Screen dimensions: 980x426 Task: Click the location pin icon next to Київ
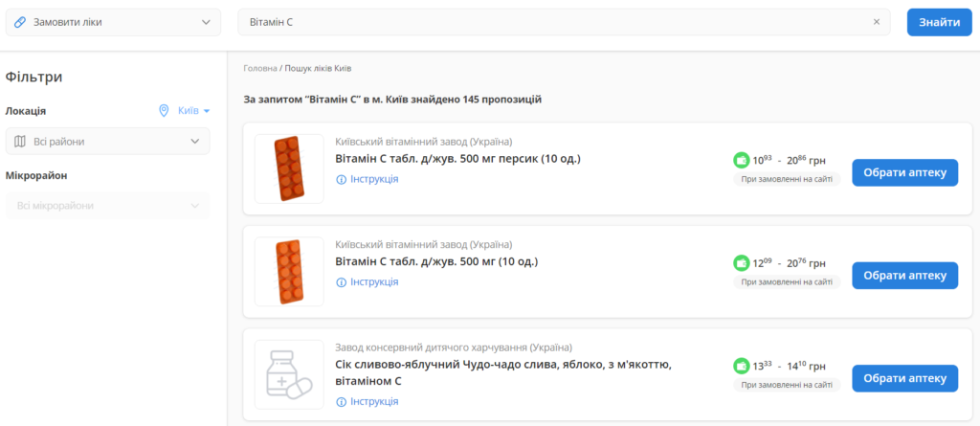[164, 110]
